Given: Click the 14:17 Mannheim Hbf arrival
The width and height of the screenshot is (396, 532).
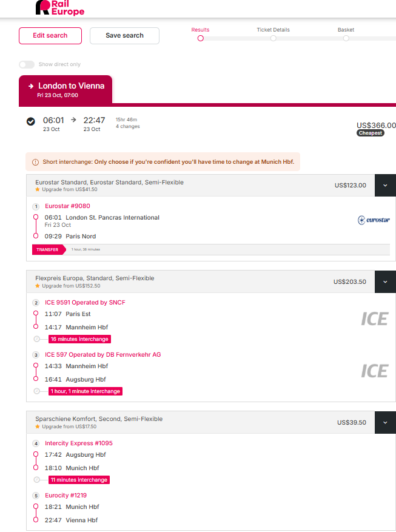Looking at the screenshot, I should coord(76,327).
